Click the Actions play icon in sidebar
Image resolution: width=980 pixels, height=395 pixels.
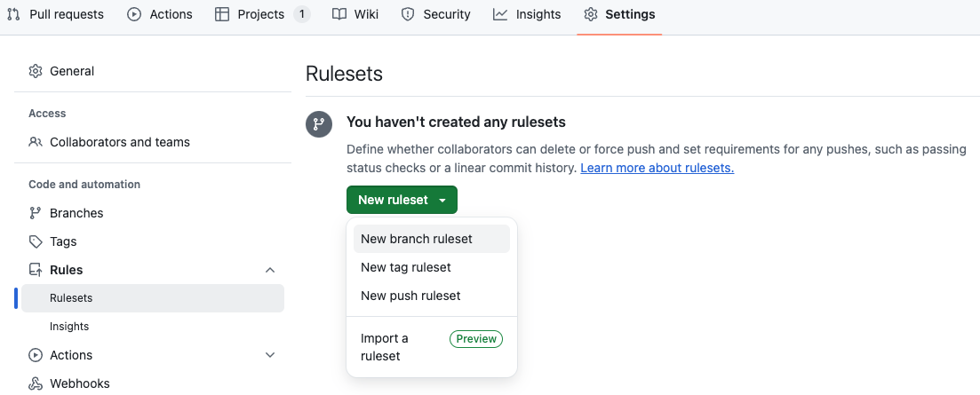point(36,355)
